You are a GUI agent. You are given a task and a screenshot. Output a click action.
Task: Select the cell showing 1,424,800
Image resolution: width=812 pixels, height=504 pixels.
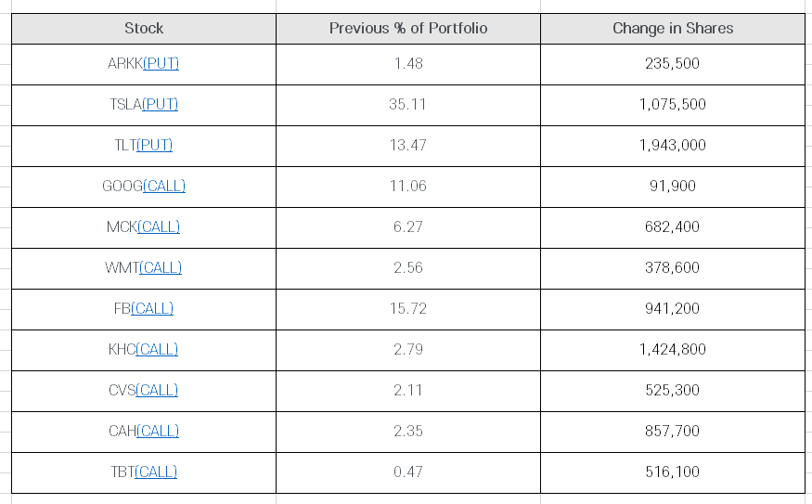673,350
